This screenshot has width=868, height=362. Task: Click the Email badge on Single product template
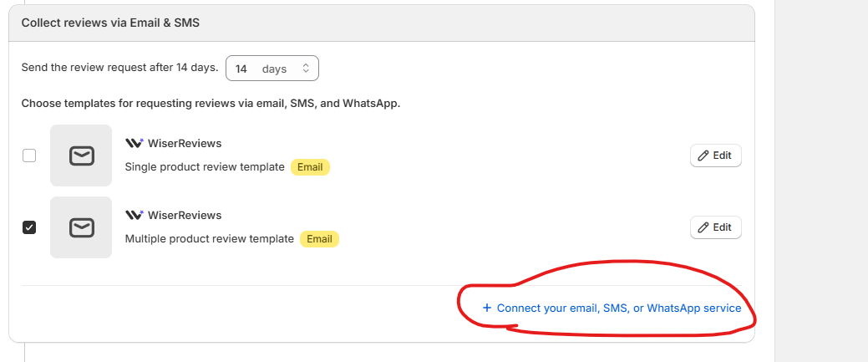click(x=310, y=167)
